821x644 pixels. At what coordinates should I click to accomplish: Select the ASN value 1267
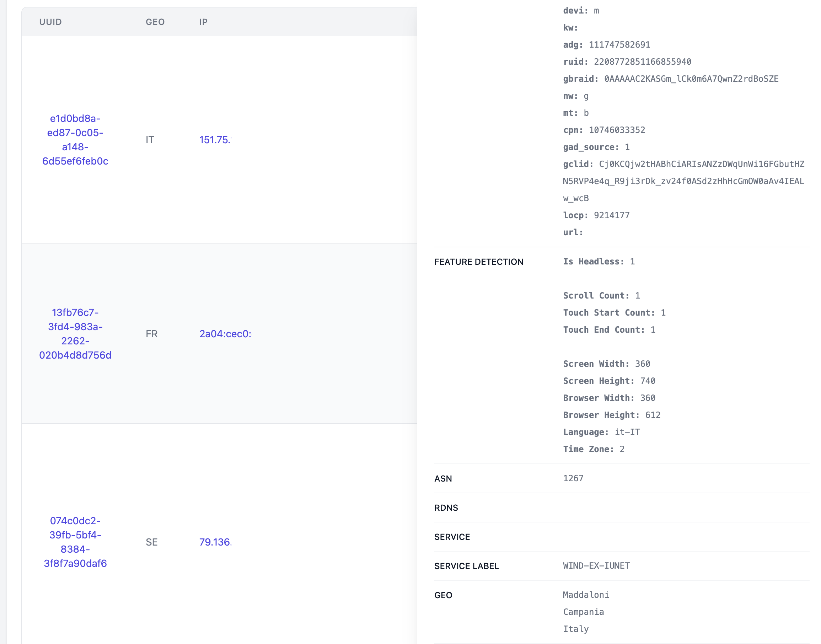573,478
